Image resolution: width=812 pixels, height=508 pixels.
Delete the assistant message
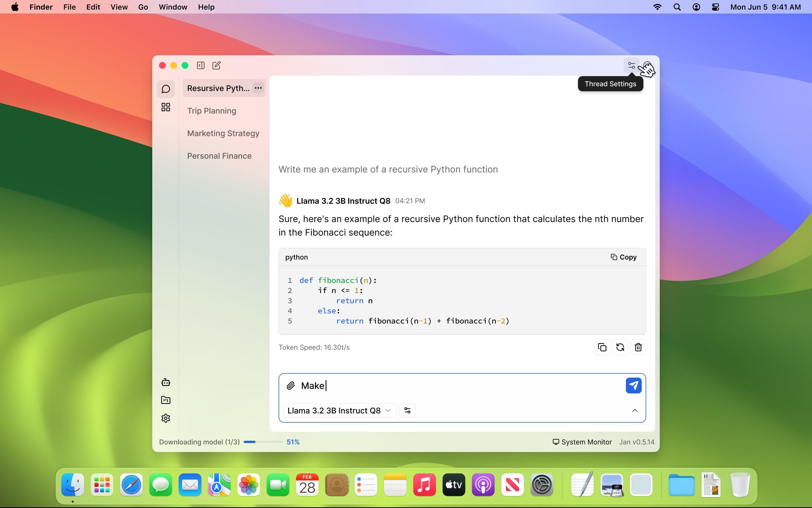[x=638, y=347]
